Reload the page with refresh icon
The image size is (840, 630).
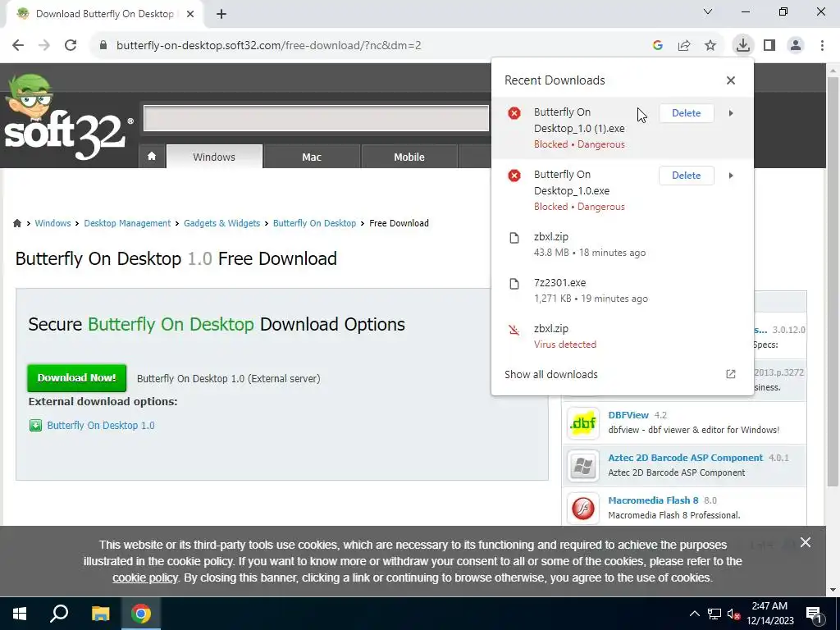(71, 46)
